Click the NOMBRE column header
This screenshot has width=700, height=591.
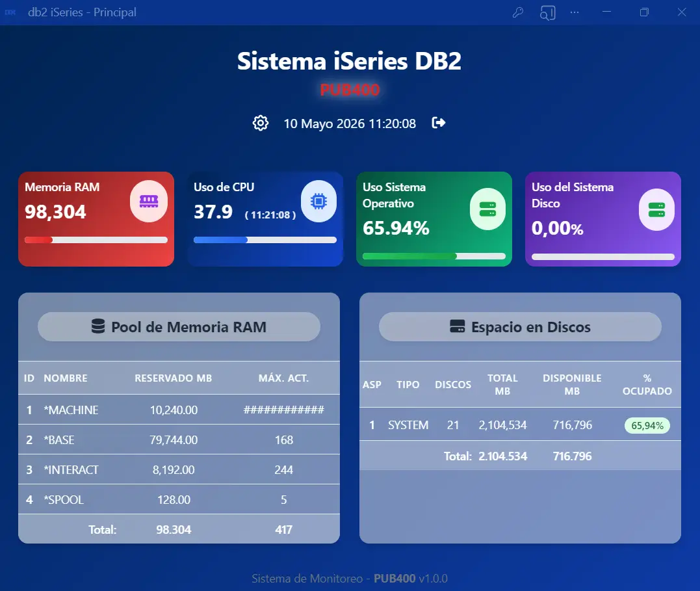(x=65, y=378)
